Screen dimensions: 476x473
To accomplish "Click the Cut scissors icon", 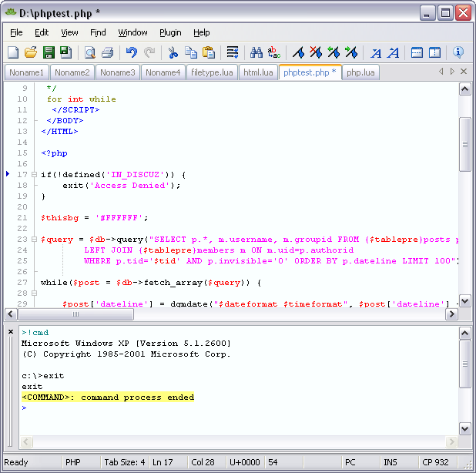I will pos(173,52).
